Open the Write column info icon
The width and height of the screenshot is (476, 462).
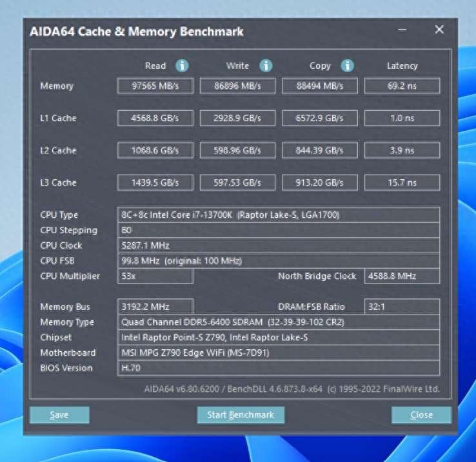click(x=266, y=66)
